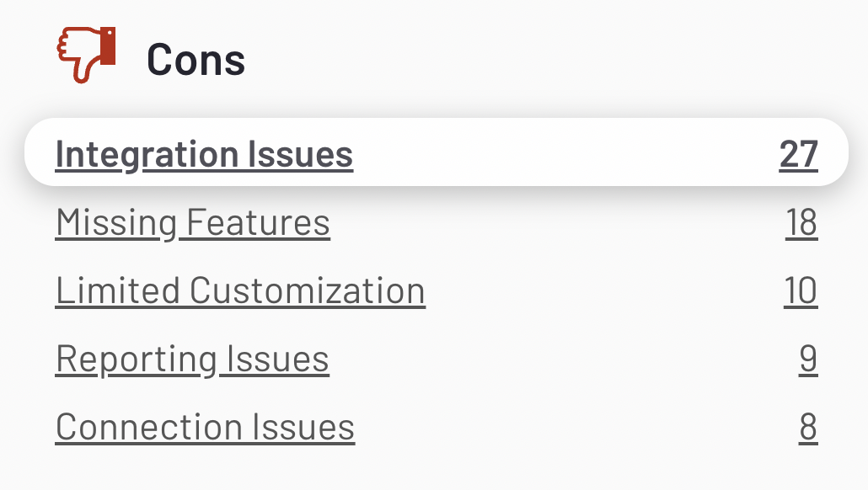Screen dimensions: 868x490
Task: View reviews mentioning Missing Features
Action: tap(192, 222)
